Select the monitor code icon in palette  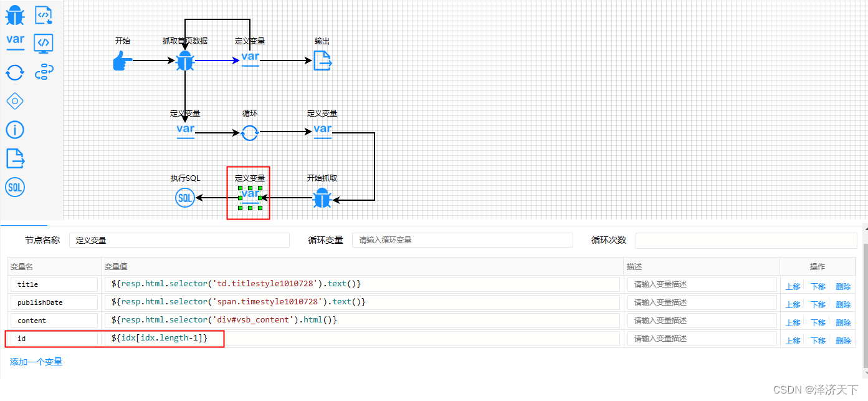pos(44,43)
